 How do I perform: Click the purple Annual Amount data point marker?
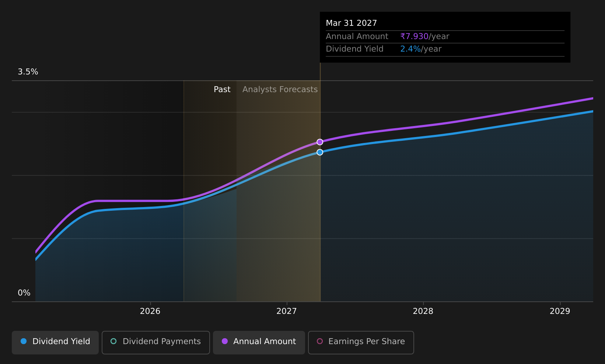(320, 142)
